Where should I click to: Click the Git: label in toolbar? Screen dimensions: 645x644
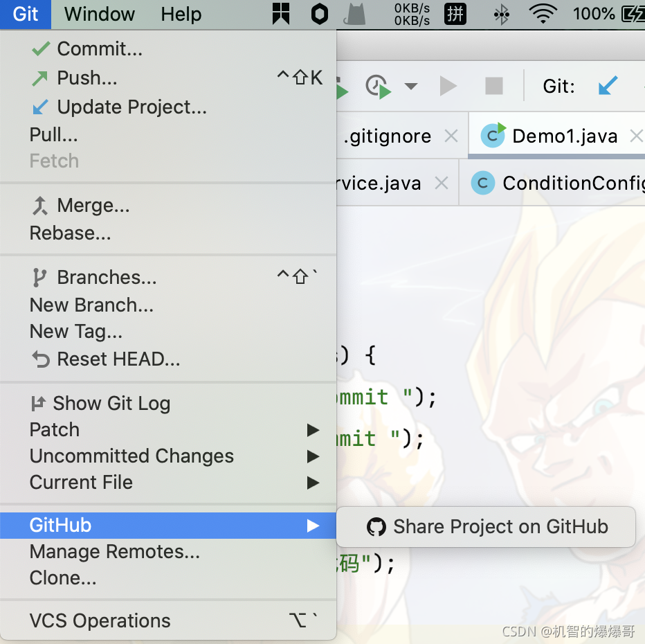pyautogui.click(x=558, y=87)
